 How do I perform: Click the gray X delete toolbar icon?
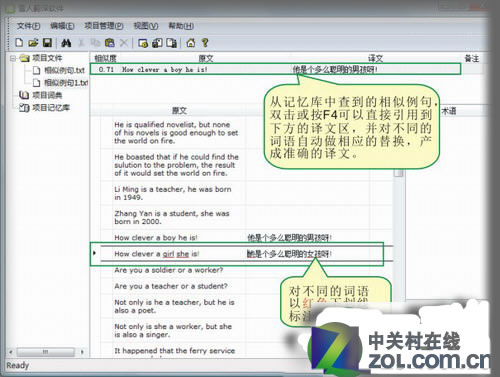click(124, 43)
